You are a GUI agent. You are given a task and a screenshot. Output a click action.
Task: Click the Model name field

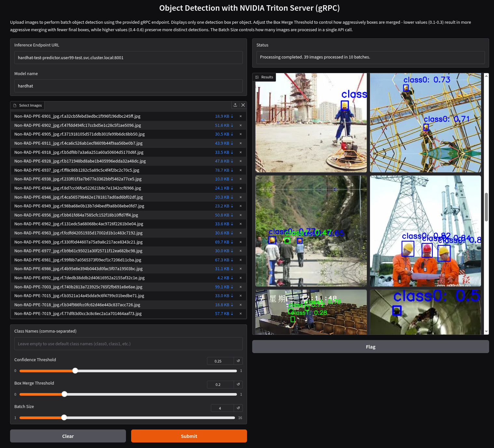click(129, 86)
